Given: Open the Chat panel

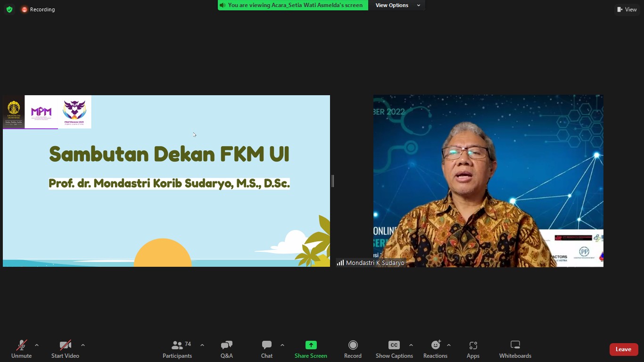Looking at the screenshot, I should tap(266, 349).
